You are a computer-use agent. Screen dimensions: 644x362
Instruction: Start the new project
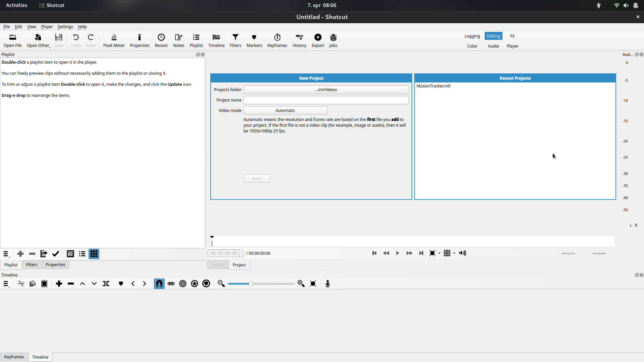click(x=257, y=178)
